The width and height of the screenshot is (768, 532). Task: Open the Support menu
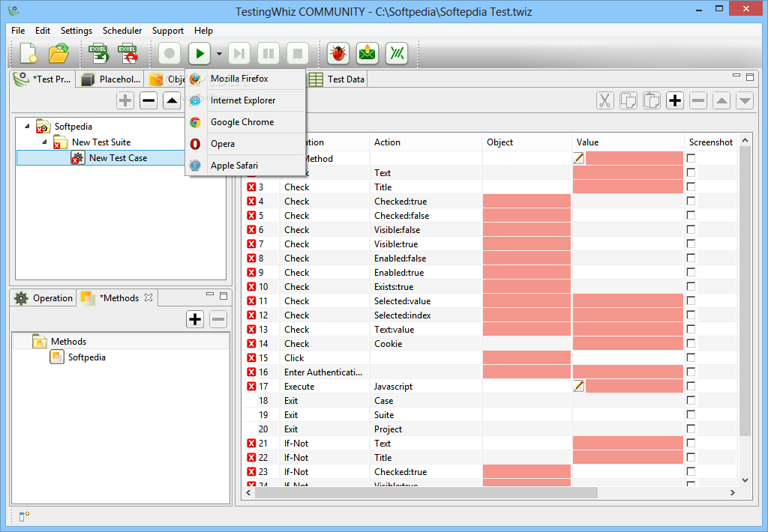[x=167, y=30]
